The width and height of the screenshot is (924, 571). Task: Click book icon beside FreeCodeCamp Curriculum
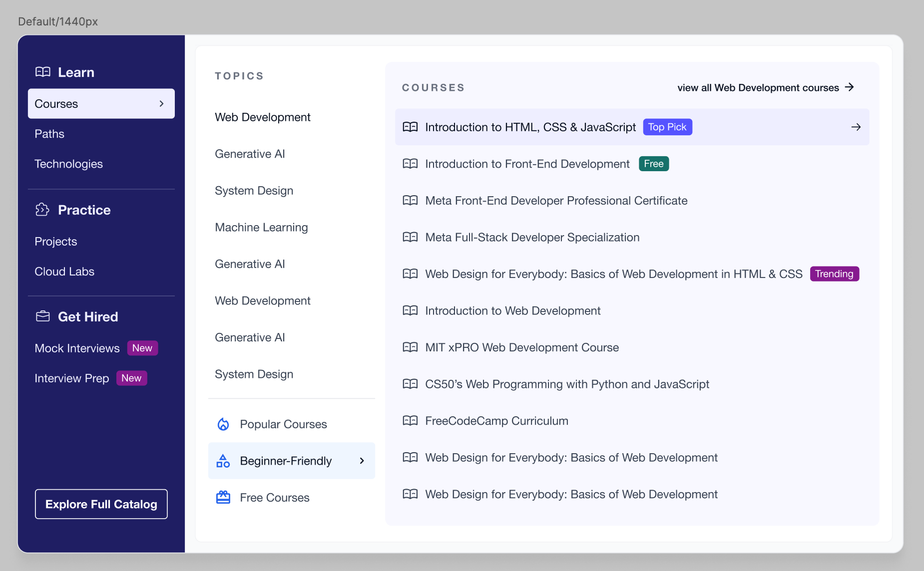tap(410, 421)
